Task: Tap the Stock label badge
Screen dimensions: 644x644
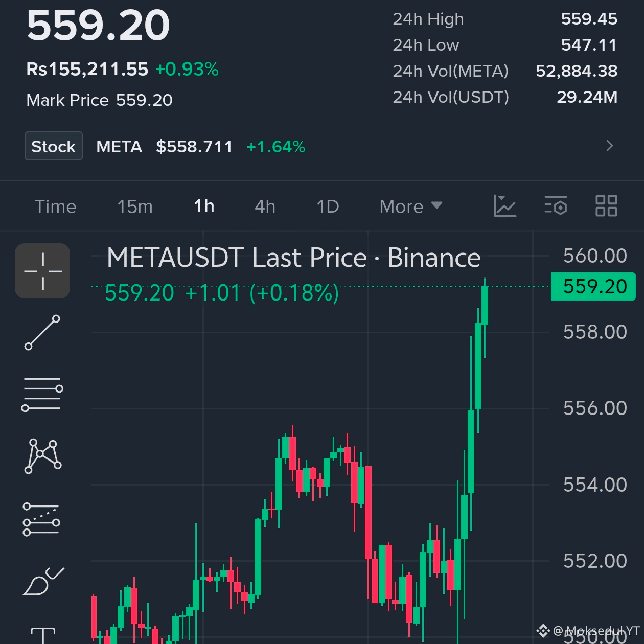Action: tap(54, 146)
